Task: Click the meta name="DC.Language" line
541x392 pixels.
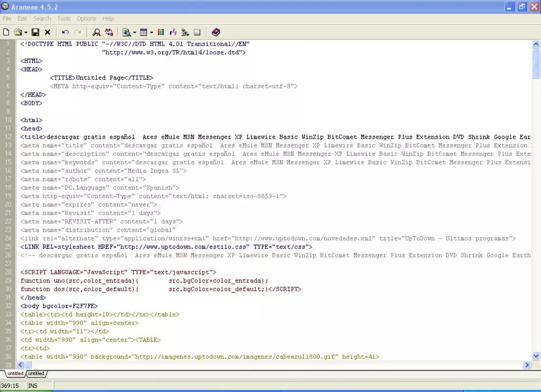Action: (99, 187)
